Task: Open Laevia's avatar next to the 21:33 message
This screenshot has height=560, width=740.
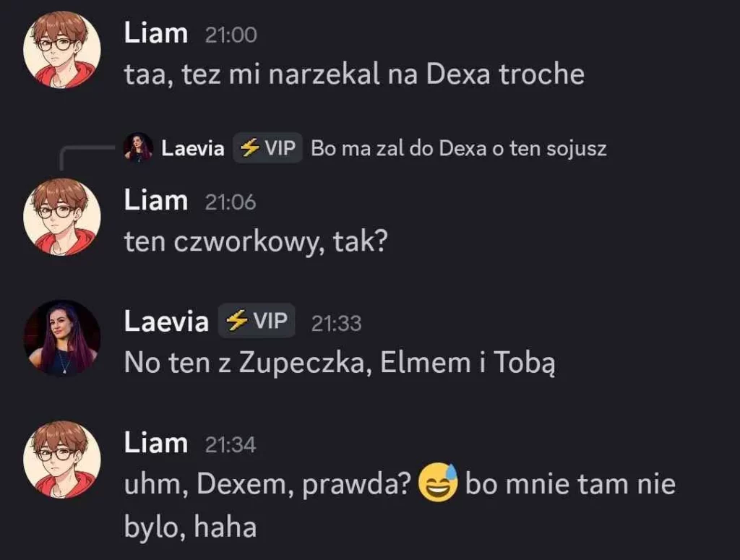Action: tap(61, 337)
